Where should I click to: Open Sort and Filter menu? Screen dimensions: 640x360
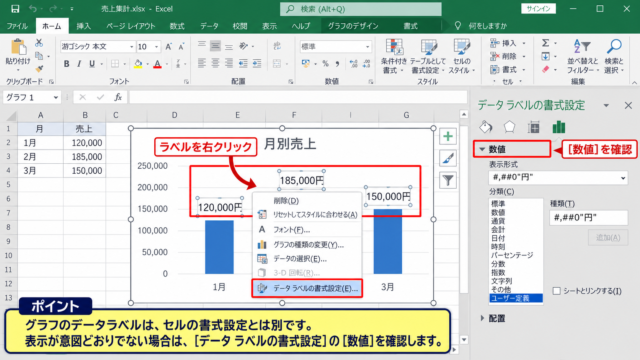[582, 56]
